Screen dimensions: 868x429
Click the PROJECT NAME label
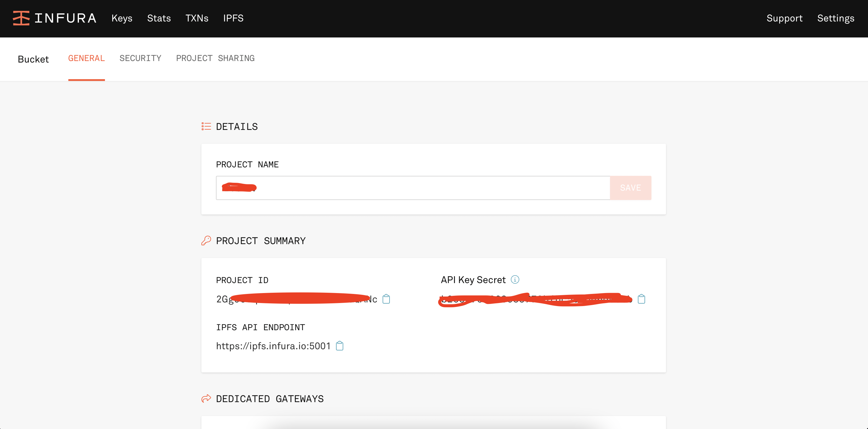(247, 165)
